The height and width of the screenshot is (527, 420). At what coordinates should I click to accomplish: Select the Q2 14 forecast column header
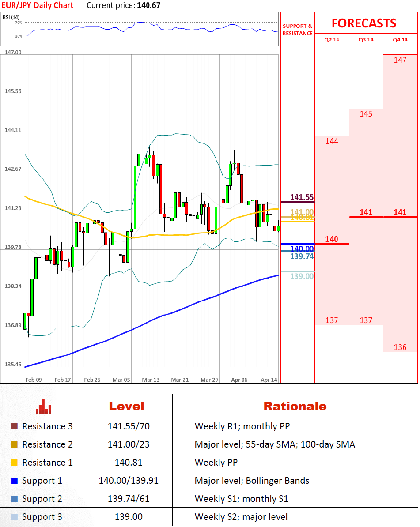pos(332,40)
